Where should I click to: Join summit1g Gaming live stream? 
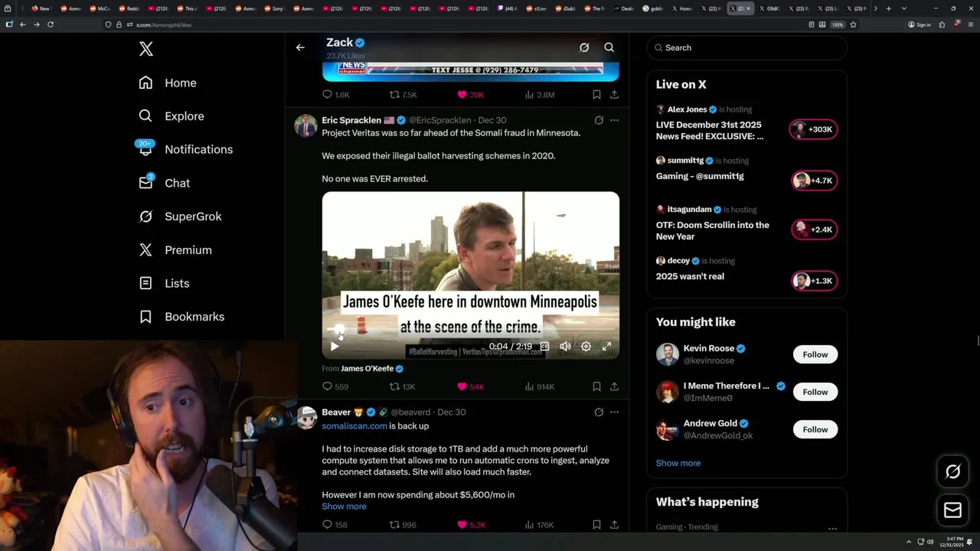(x=813, y=181)
